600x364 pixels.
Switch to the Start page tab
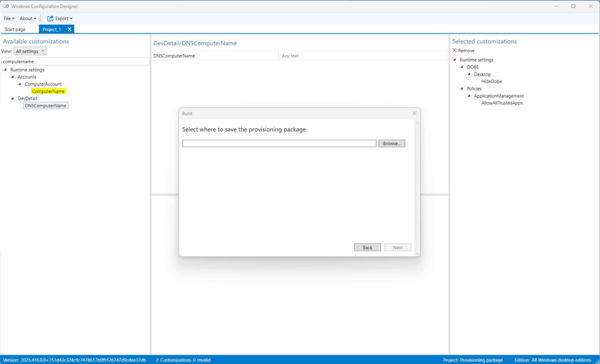15,29
